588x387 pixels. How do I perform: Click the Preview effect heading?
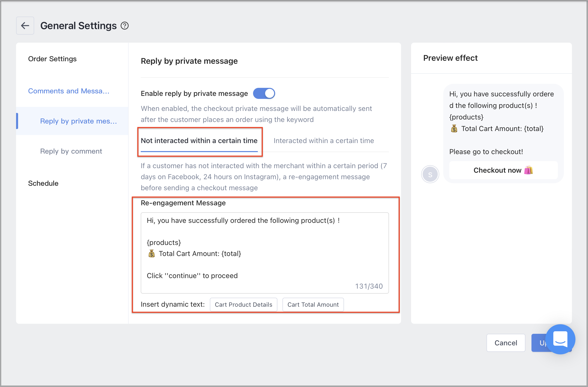(x=450, y=58)
